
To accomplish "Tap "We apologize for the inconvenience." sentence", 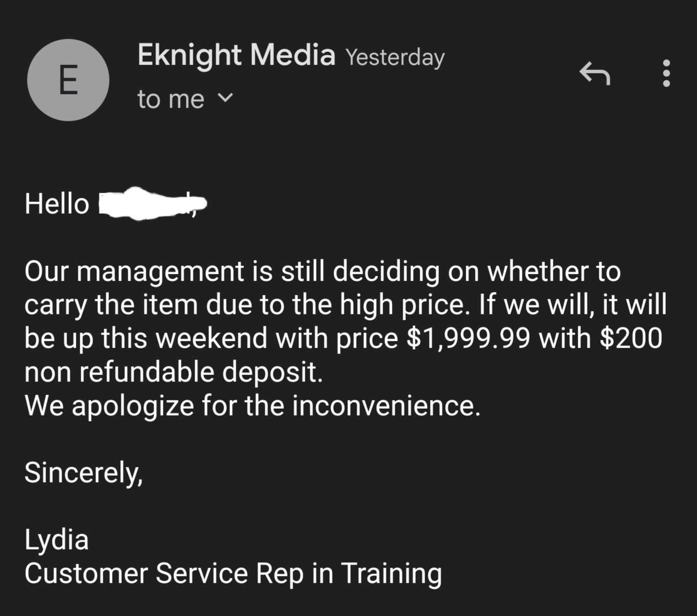I will coord(252,405).
